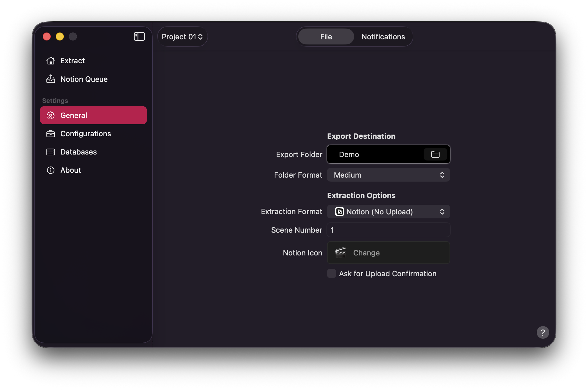Screen dimensions: 588x390
Task: Click the General gear icon
Action: click(51, 115)
